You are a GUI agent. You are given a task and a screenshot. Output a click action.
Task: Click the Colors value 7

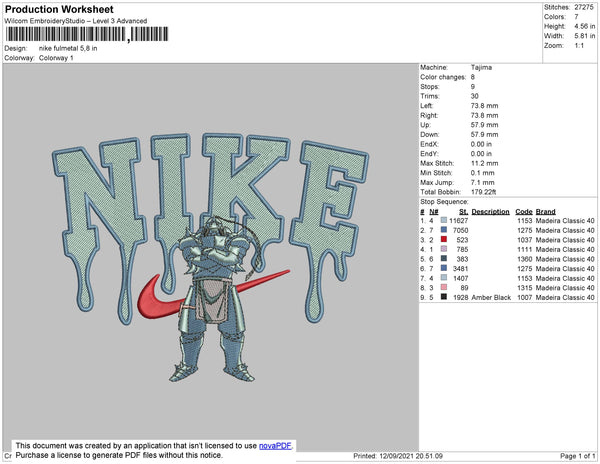coord(576,17)
